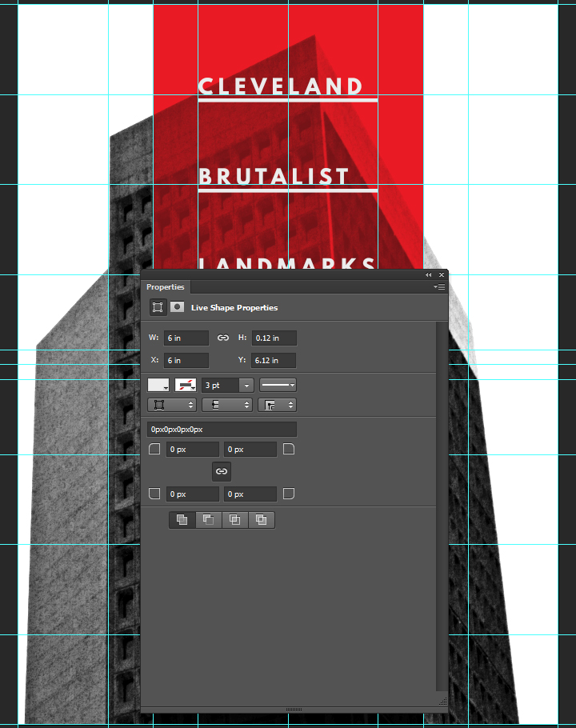The image size is (576, 728).
Task: Click the bottom-right corner radius icon
Action: pyautogui.click(x=289, y=494)
